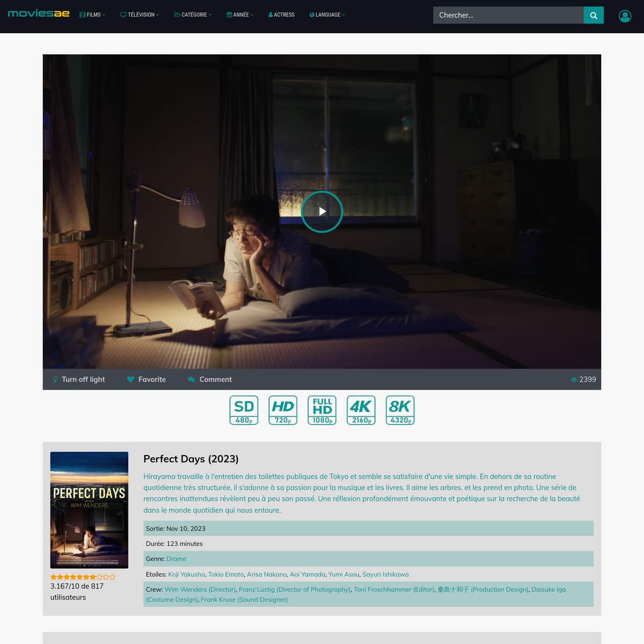Open Yumi Asou actor link
This screenshot has height=644, width=644.
coord(344,574)
